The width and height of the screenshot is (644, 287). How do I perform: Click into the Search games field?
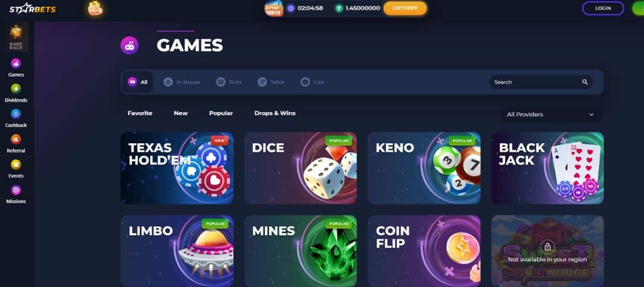click(540, 82)
